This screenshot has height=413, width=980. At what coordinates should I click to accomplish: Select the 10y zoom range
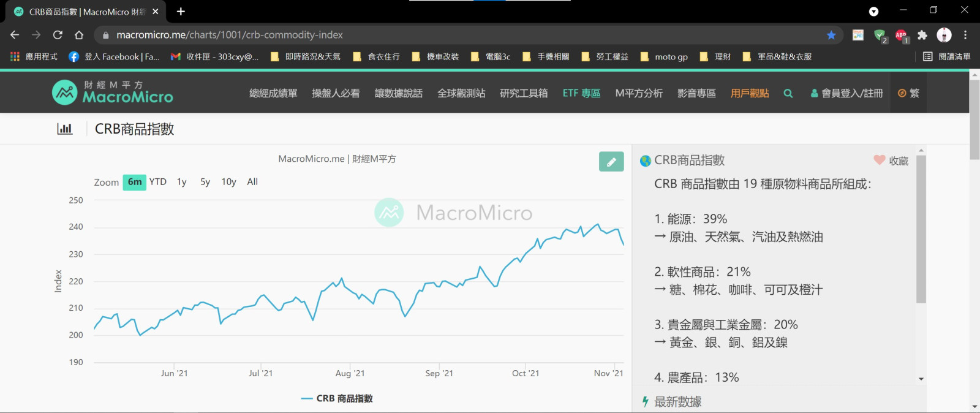228,182
